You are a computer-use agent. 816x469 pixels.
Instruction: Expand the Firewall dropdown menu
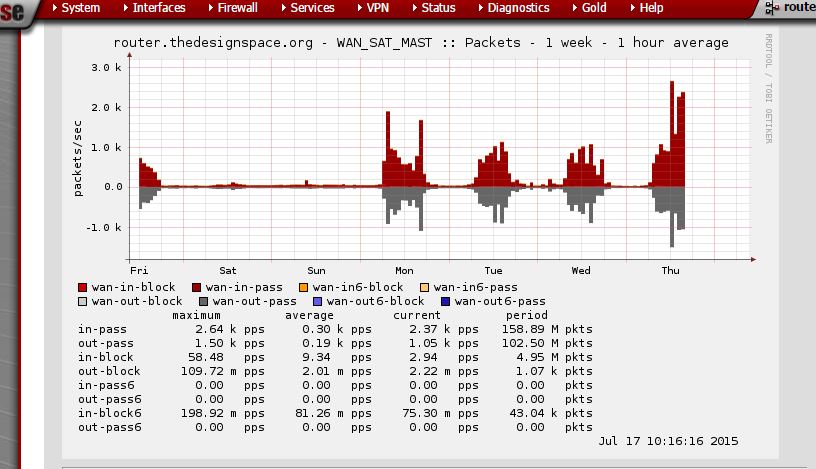[x=237, y=8]
